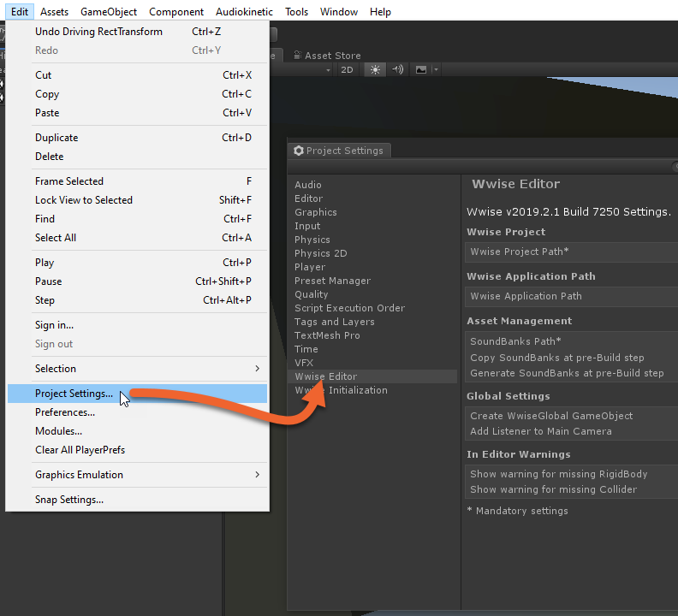Image resolution: width=678 pixels, height=616 pixels.
Task: Open effects dropdown arrow beside image icon
Action: coord(436,69)
